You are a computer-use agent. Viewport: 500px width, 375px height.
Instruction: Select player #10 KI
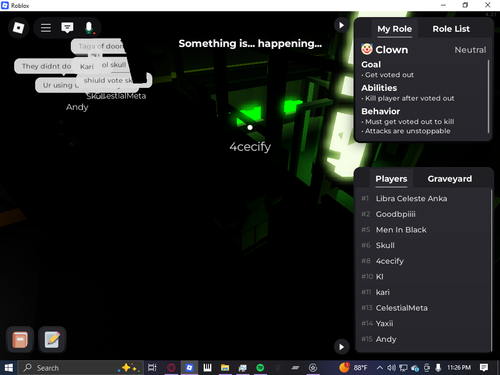[x=423, y=277]
